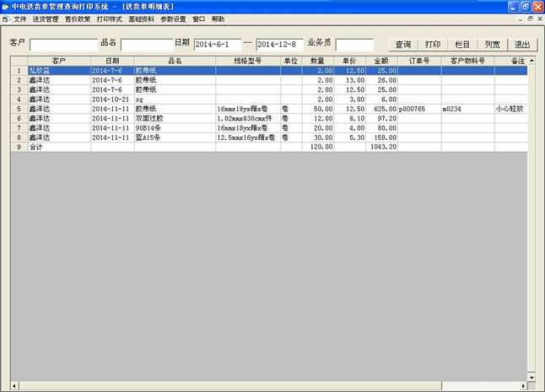Click date cell 2014-10-21
The width and height of the screenshot is (545, 392).
tap(112, 99)
